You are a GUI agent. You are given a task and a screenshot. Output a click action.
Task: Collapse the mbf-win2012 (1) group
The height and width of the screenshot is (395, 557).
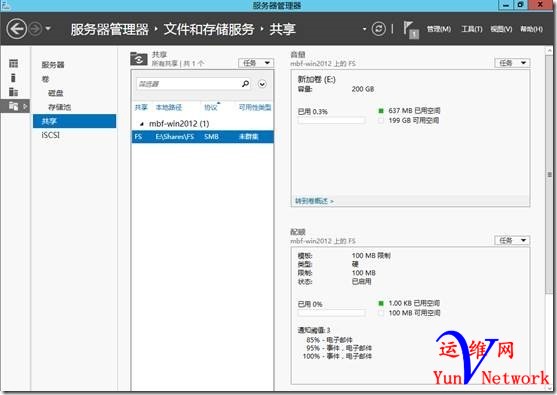142,124
